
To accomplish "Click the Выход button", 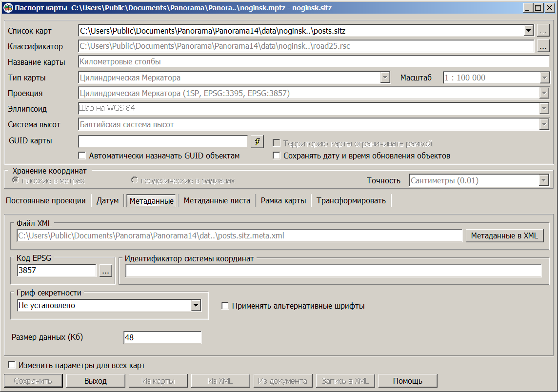I will click(x=95, y=381).
